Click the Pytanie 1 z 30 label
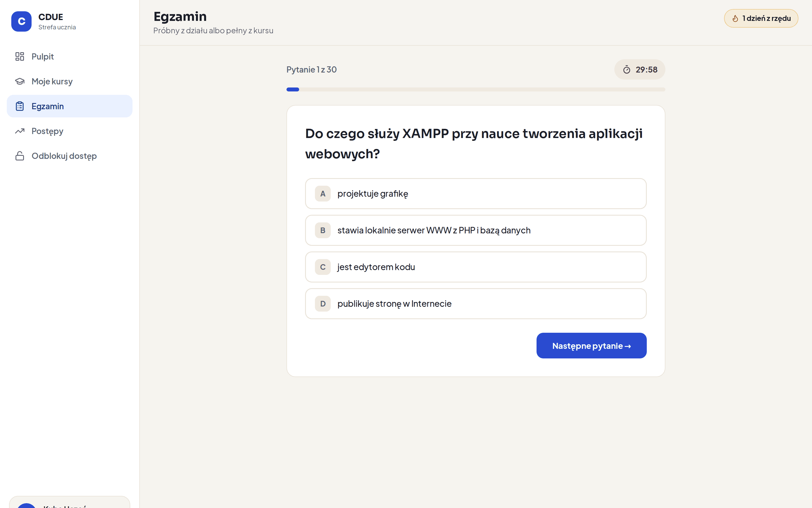The width and height of the screenshot is (812, 508). [311, 69]
